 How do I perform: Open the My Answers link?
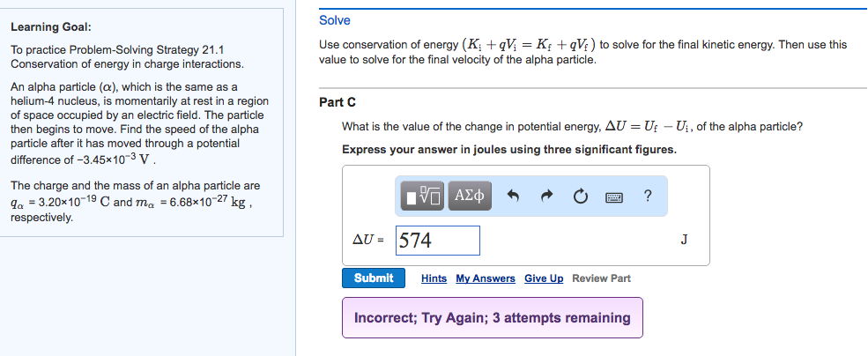pos(486,278)
